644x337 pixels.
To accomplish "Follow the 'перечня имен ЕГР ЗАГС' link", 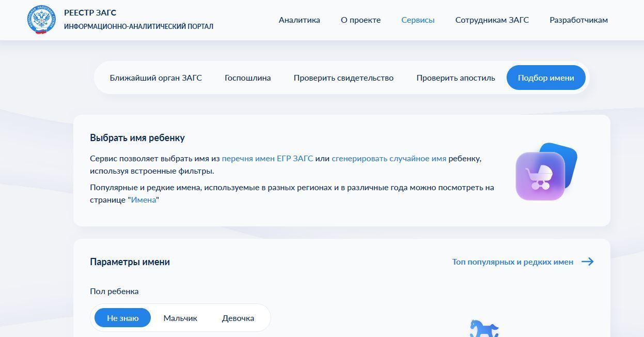I will pyautogui.click(x=267, y=159).
